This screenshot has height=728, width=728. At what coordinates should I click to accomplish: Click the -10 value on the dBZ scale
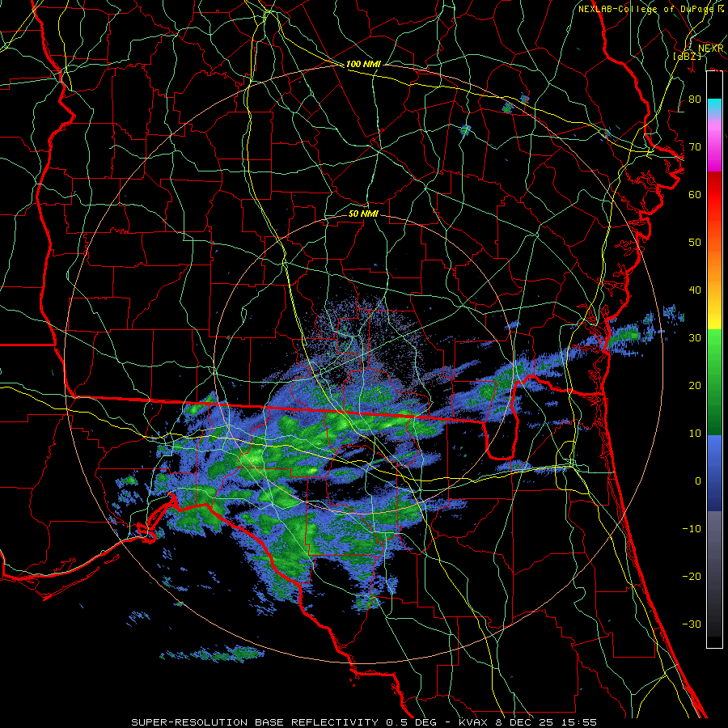click(692, 529)
